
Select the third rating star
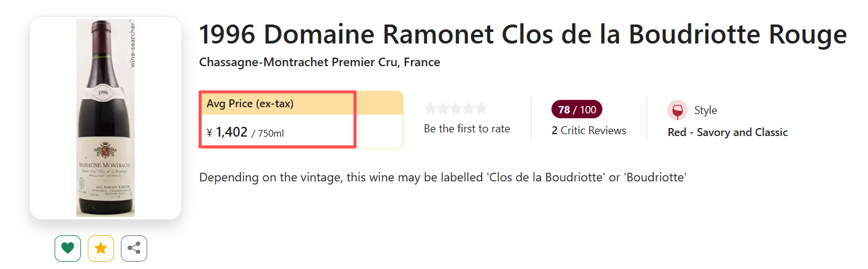pyautogui.click(x=456, y=109)
